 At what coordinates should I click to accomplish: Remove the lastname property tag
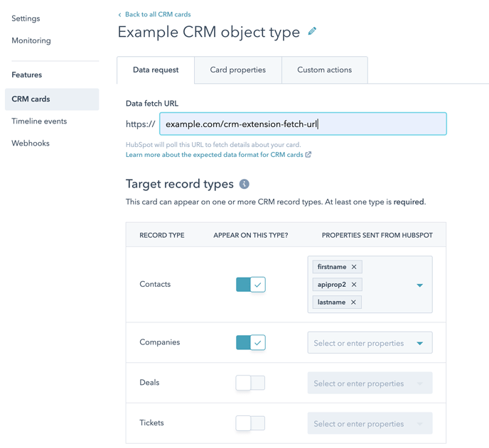pos(353,302)
